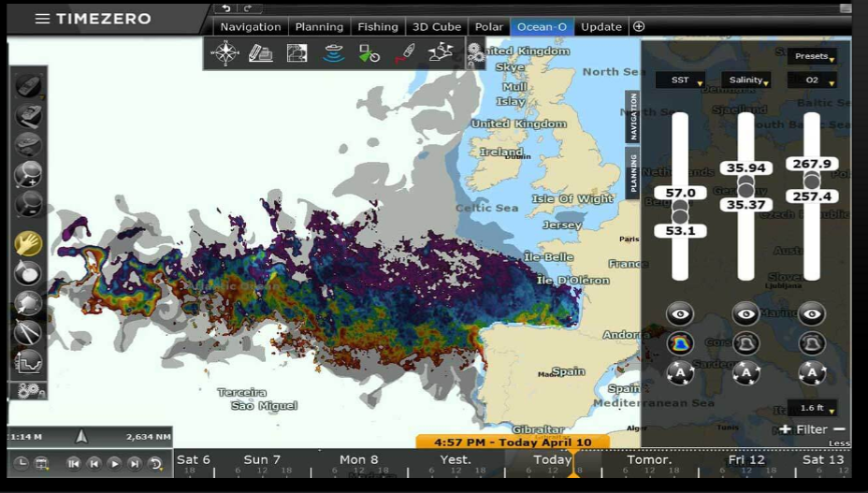Viewport: 868px width, 493px height.
Task: Toggle SST layer visibility eye
Action: tap(680, 313)
